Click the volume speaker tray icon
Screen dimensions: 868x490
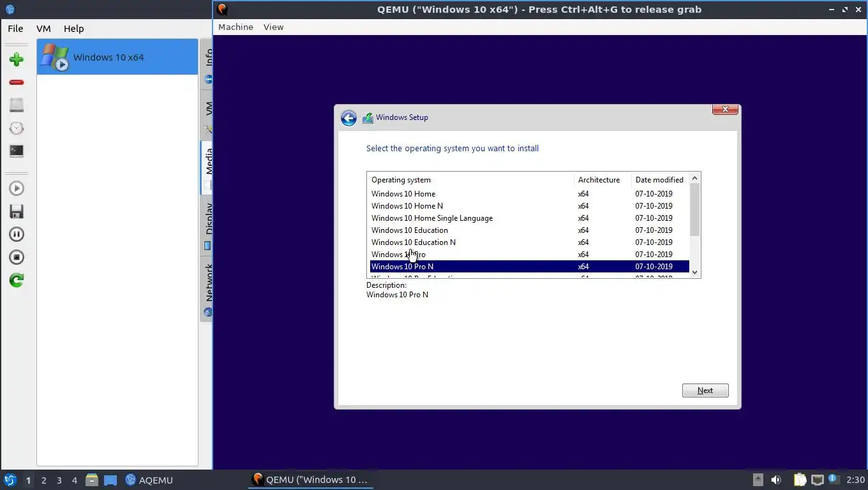[x=776, y=480]
